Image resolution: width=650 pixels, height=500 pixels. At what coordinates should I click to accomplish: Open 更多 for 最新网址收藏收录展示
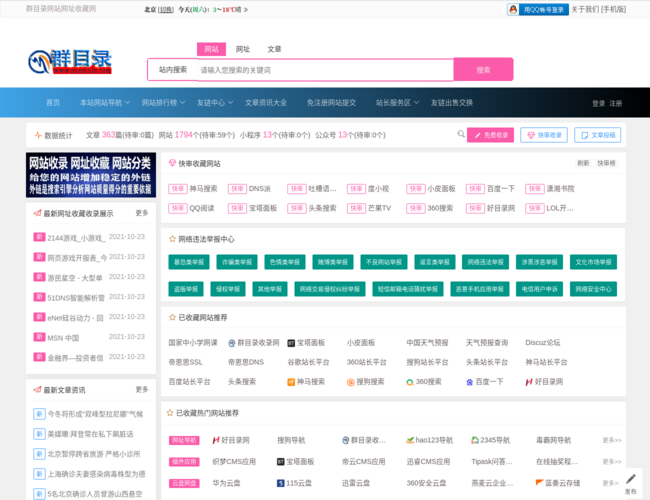tap(142, 213)
